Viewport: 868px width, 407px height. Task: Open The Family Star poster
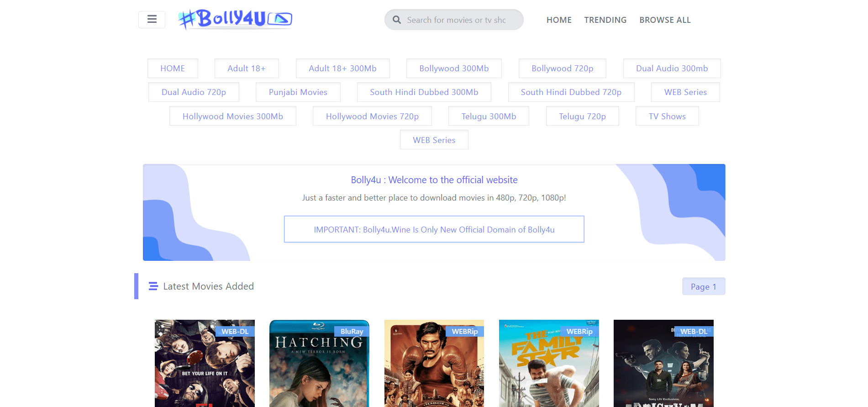[x=549, y=363]
